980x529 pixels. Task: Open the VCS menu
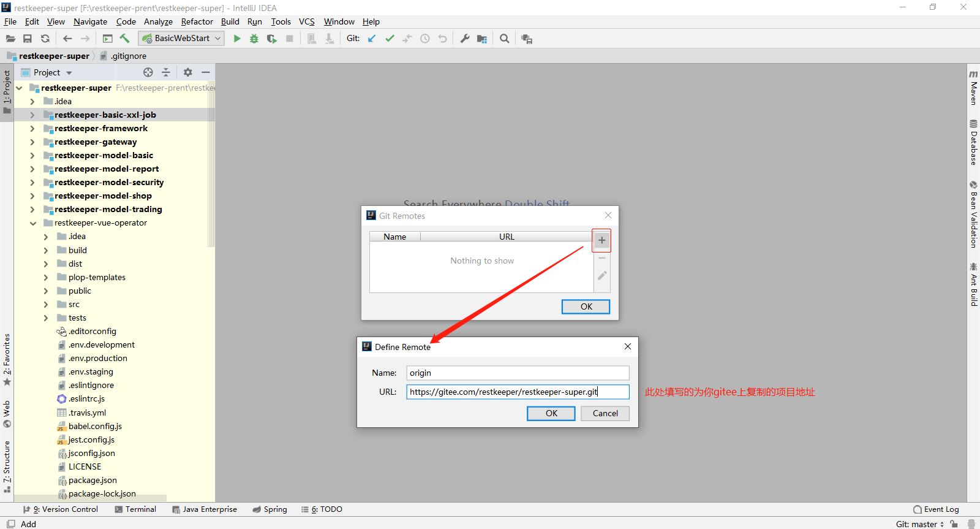tap(307, 21)
